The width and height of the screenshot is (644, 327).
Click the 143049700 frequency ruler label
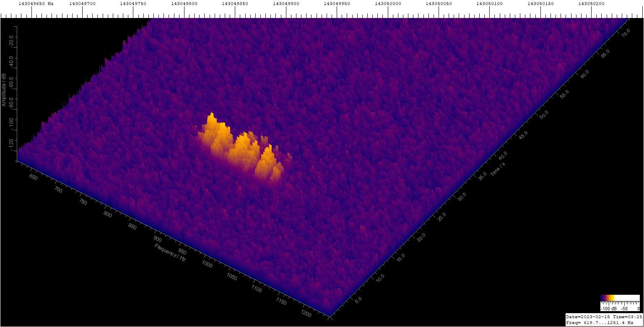point(82,4)
